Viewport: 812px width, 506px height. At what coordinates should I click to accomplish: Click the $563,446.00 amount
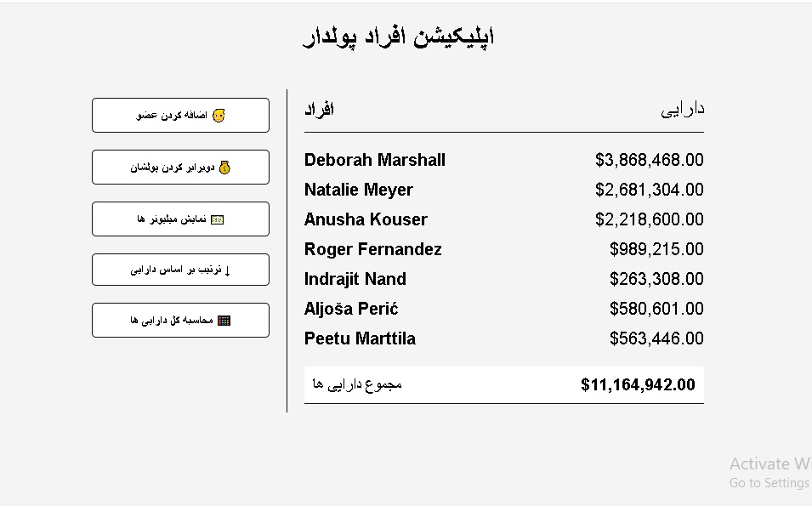tap(656, 338)
